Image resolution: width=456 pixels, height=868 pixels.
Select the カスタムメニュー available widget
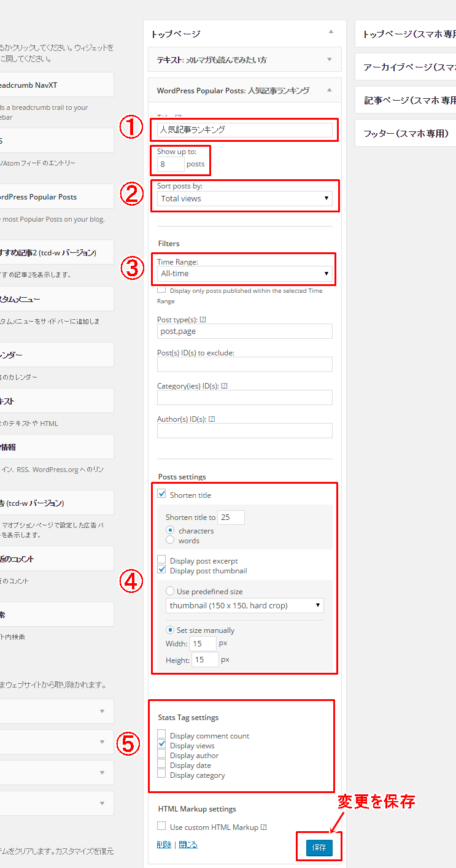pyautogui.click(x=56, y=299)
